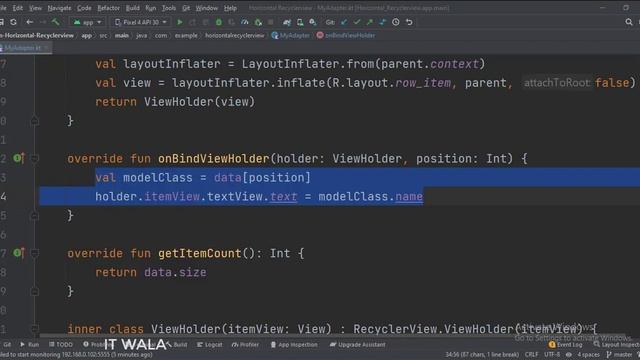Run app with the green play icon
The height and width of the screenshot is (360, 640).
pos(180,22)
